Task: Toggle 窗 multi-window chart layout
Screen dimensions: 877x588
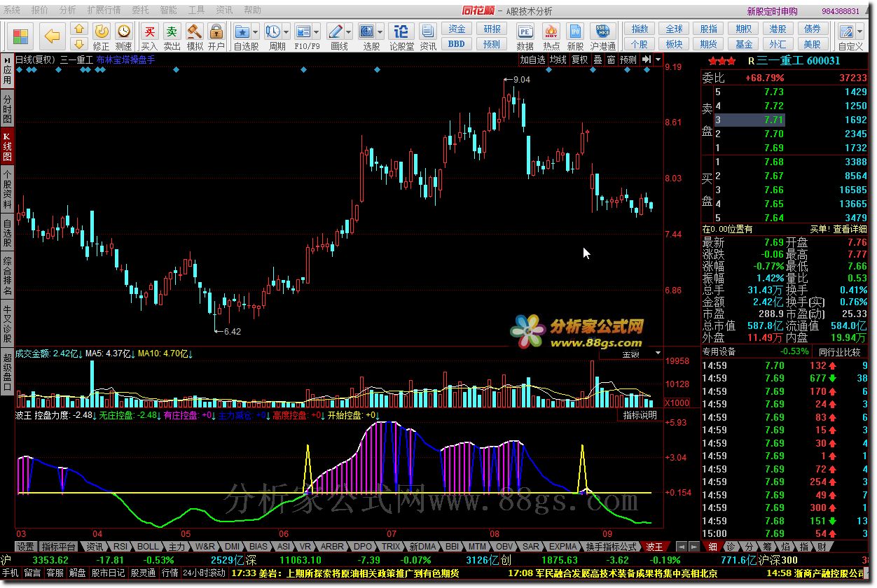Action: pos(611,59)
